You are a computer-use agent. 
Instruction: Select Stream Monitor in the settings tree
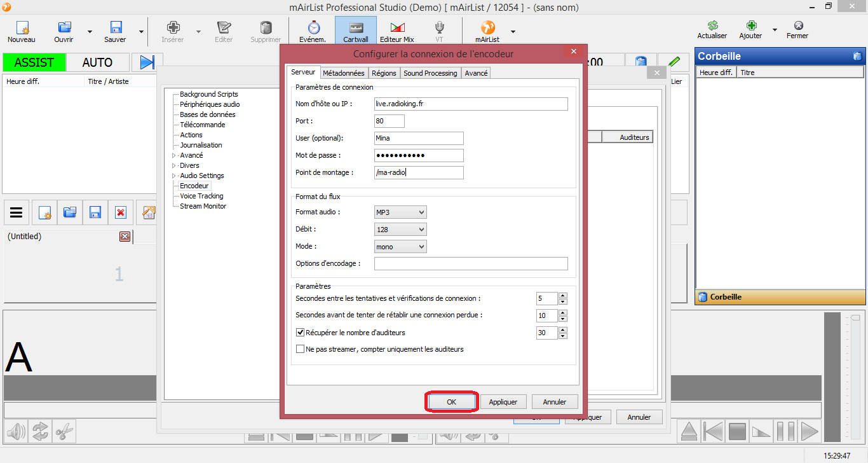click(203, 206)
